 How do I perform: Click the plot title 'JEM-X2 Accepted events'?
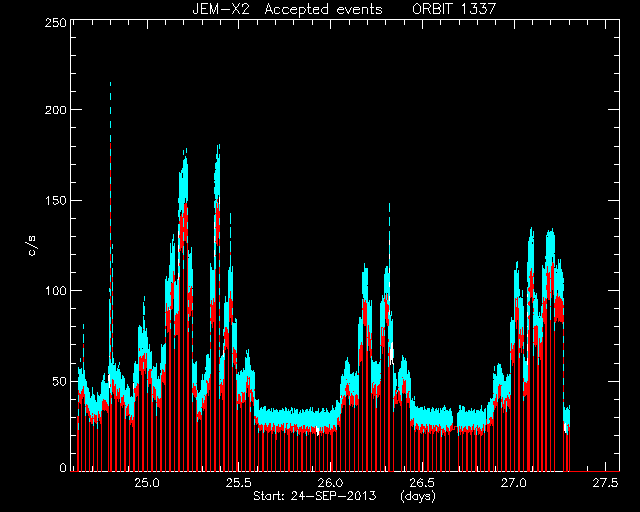[x=287, y=9]
